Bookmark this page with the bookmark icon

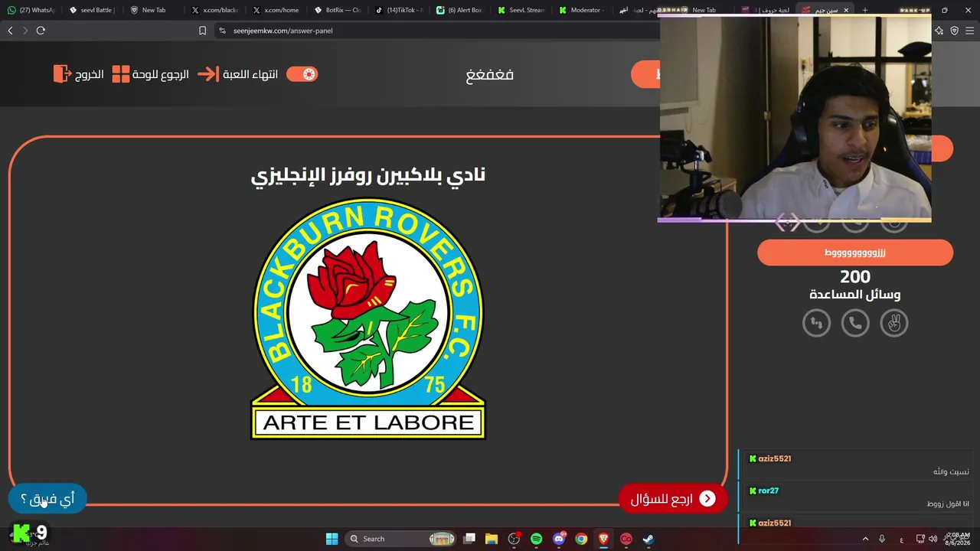[202, 31]
